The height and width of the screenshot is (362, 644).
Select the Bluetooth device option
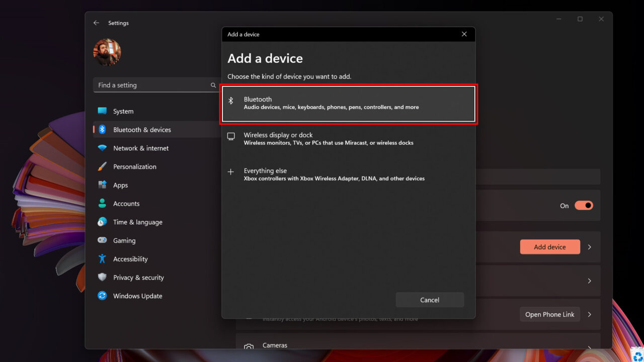[349, 103]
